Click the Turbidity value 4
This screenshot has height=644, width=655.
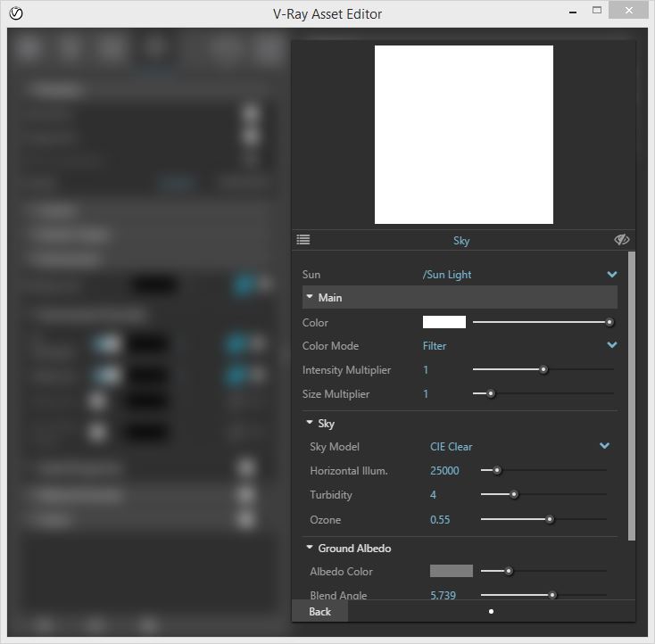433,495
